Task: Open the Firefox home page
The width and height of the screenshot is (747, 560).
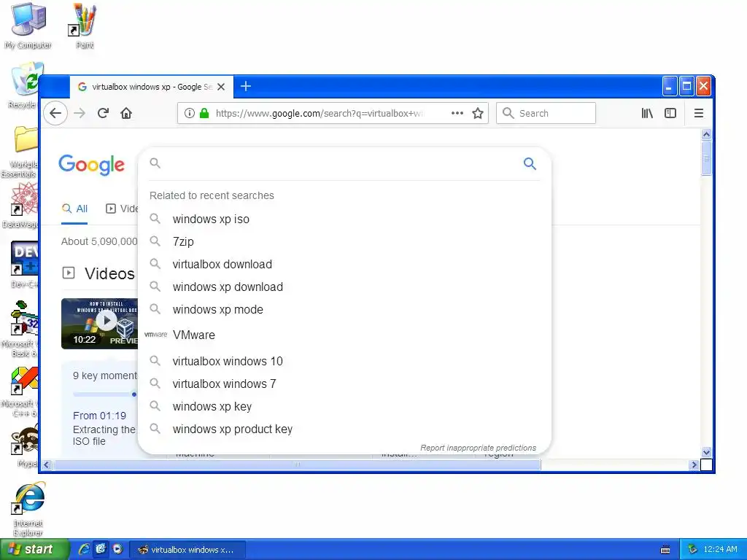Action: pyautogui.click(x=126, y=113)
